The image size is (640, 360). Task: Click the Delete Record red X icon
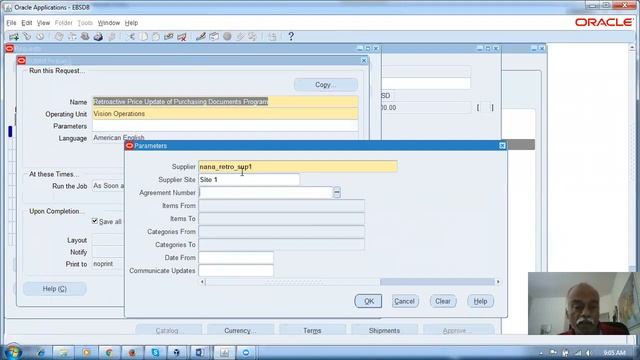point(182,37)
